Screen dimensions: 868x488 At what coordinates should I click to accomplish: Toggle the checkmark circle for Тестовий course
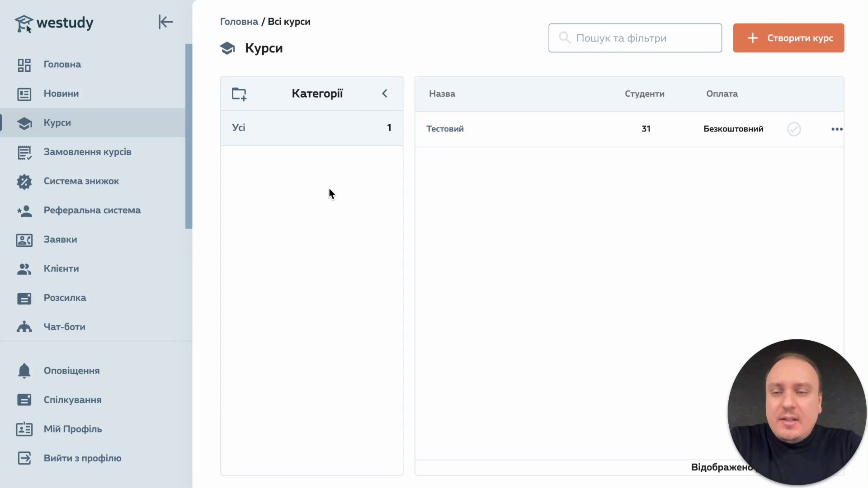coord(793,129)
